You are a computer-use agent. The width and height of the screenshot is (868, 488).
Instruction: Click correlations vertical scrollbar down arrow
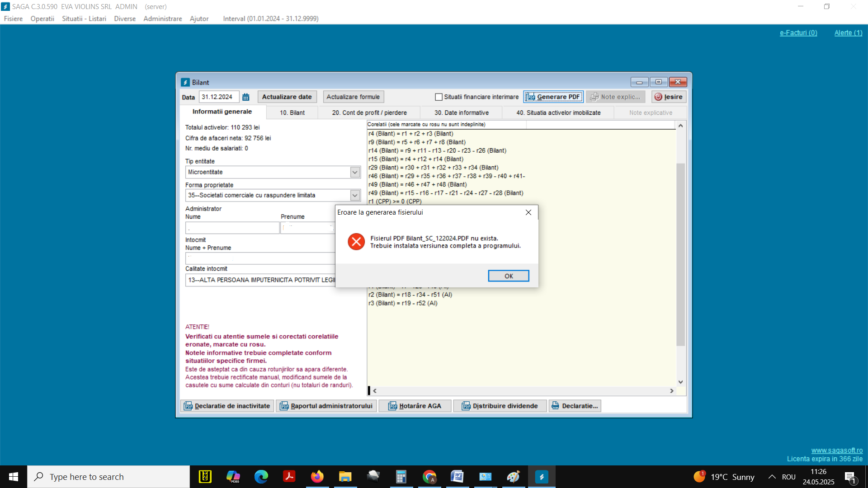click(x=680, y=382)
